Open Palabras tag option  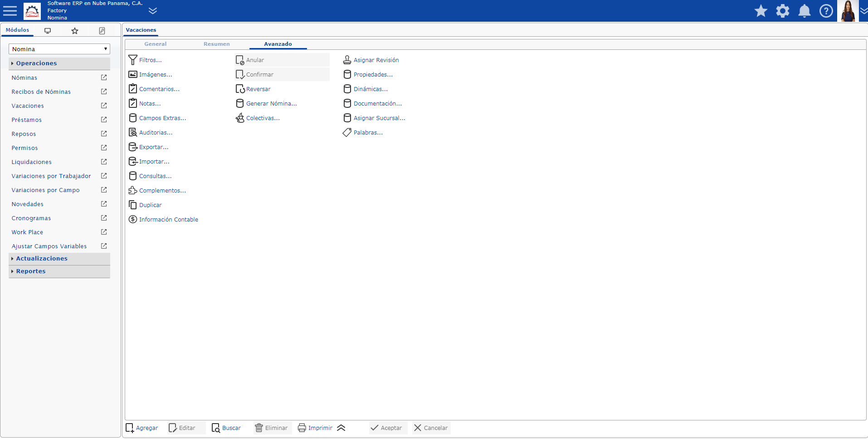pyautogui.click(x=363, y=132)
